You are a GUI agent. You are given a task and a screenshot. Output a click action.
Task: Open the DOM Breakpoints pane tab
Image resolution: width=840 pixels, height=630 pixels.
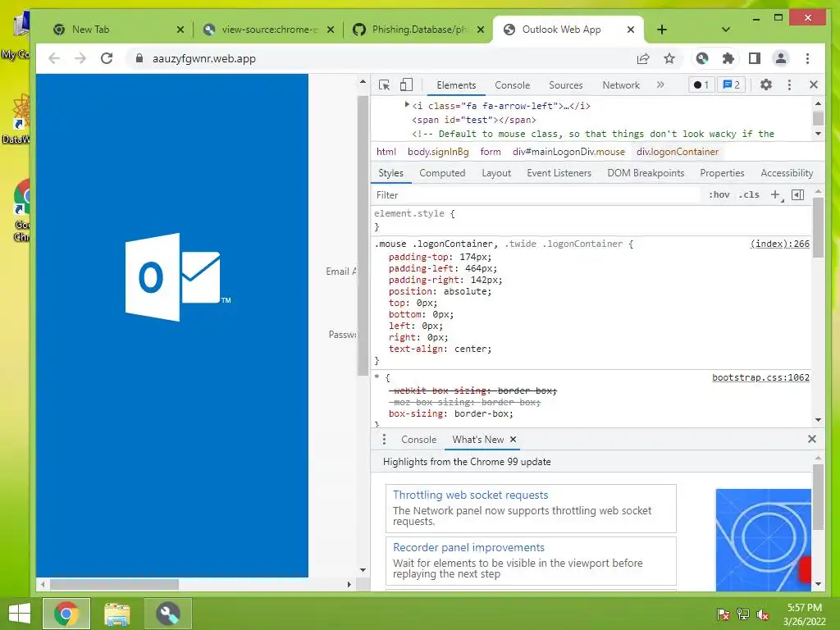646,173
